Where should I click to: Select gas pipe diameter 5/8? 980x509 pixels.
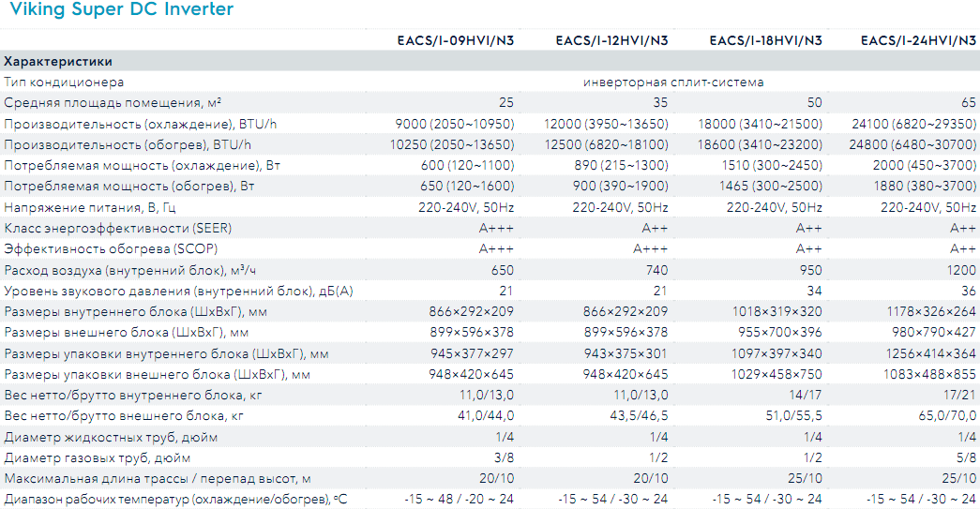(966, 457)
